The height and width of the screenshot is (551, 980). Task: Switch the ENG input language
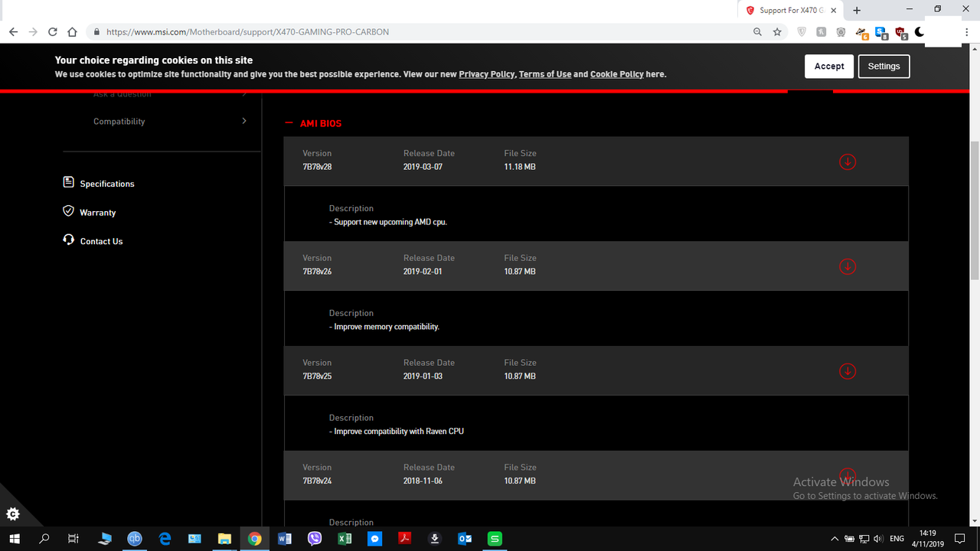pyautogui.click(x=897, y=539)
